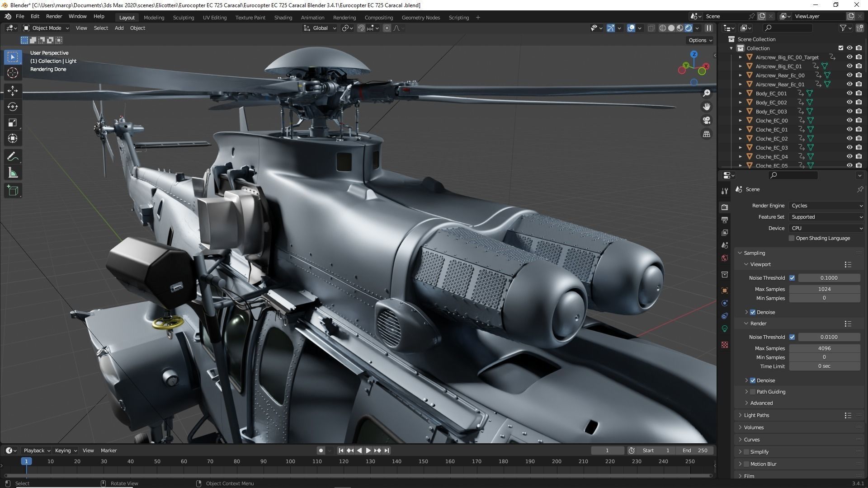Select the Cursor tool in the toolbar
The height and width of the screenshot is (488, 868).
(x=13, y=73)
